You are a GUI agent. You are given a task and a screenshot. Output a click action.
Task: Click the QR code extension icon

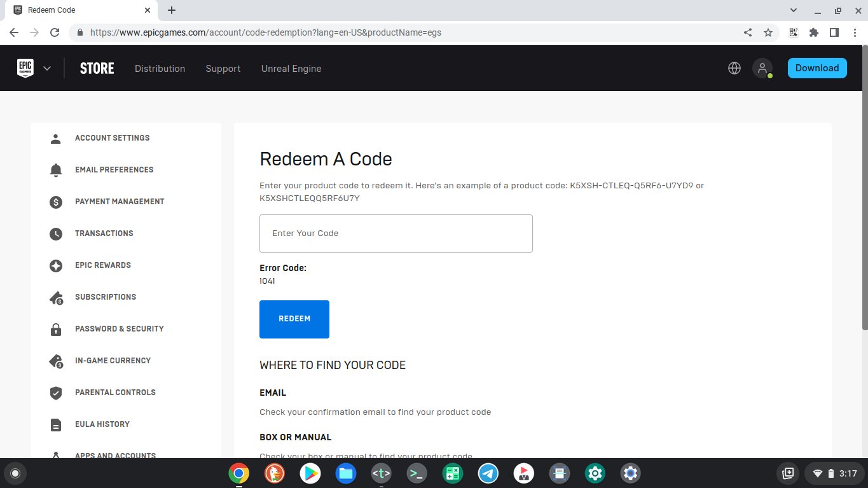click(x=794, y=32)
